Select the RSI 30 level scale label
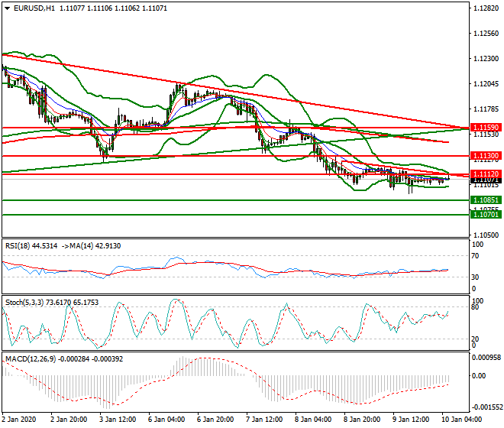The image size is (504, 428). coord(475,277)
